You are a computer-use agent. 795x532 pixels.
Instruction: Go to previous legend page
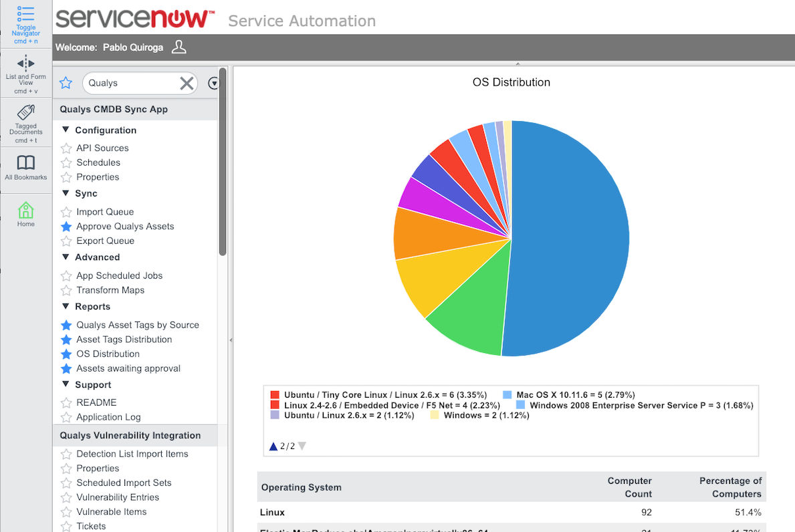(x=273, y=446)
